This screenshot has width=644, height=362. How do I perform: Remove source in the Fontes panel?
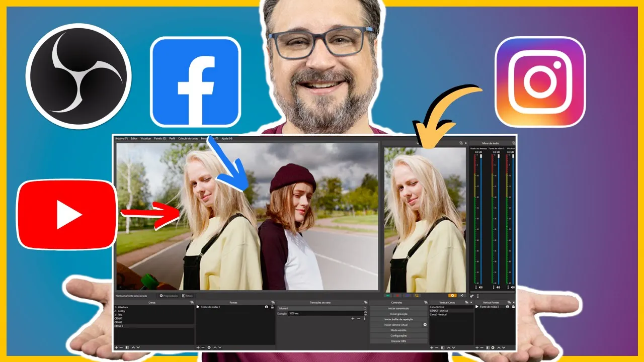pyautogui.click(x=203, y=347)
